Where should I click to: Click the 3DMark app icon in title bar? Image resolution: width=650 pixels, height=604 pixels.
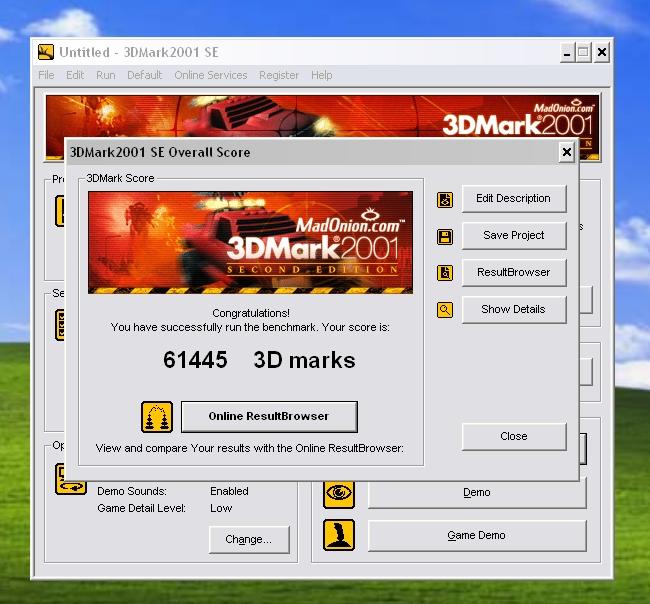point(46,52)
